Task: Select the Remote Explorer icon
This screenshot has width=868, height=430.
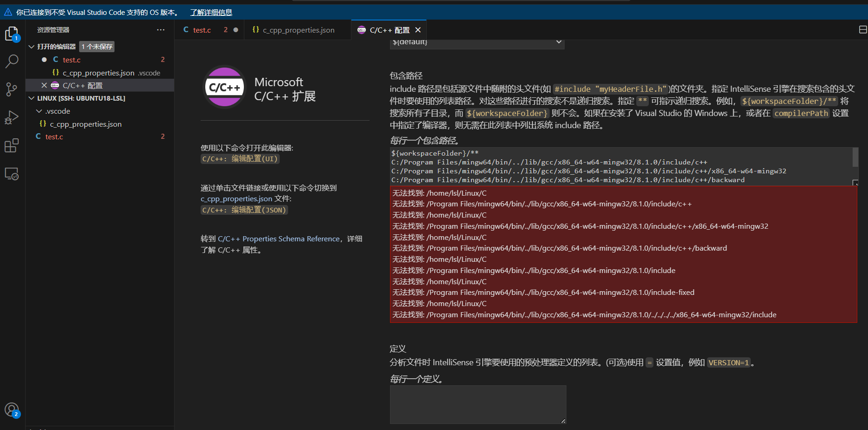Action: pos(12,173)
